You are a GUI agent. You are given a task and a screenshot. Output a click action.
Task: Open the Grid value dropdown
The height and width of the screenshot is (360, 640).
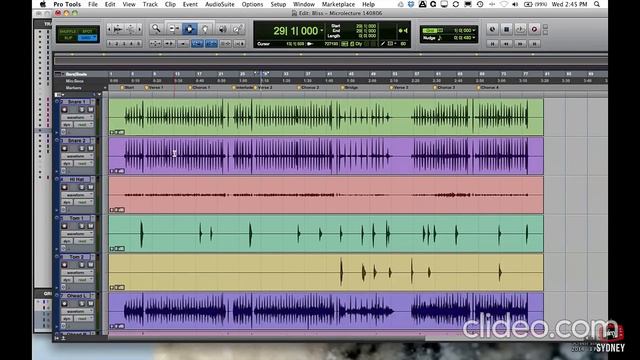(473, 30)
